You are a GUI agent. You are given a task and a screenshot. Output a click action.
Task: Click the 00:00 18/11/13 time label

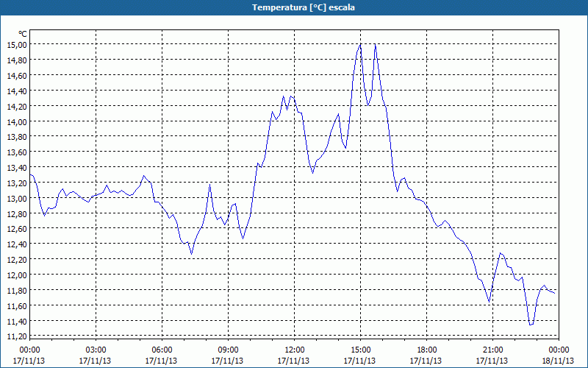[x=559, y=355]
